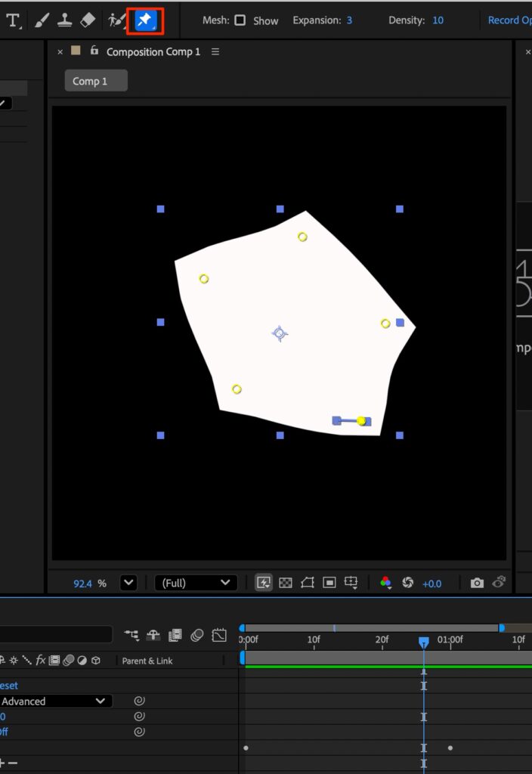This screenshot has width=532, height=774.
Task: Enable the Mesh Show checkbox
Action: (x=240, y=20)
